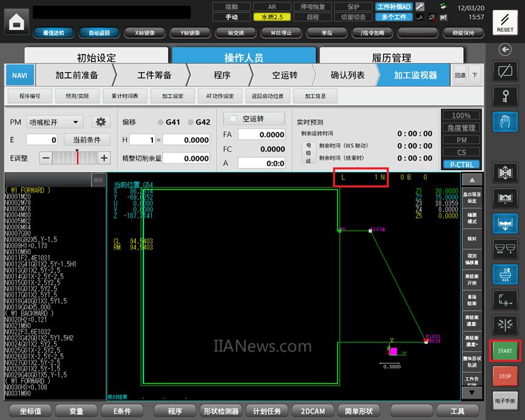
Task: Click the E调整 slider track
Action: coord(75,158)
